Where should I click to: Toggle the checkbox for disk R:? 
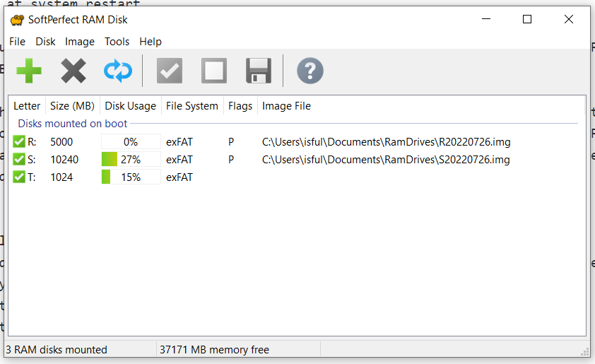tap(18, 142)
